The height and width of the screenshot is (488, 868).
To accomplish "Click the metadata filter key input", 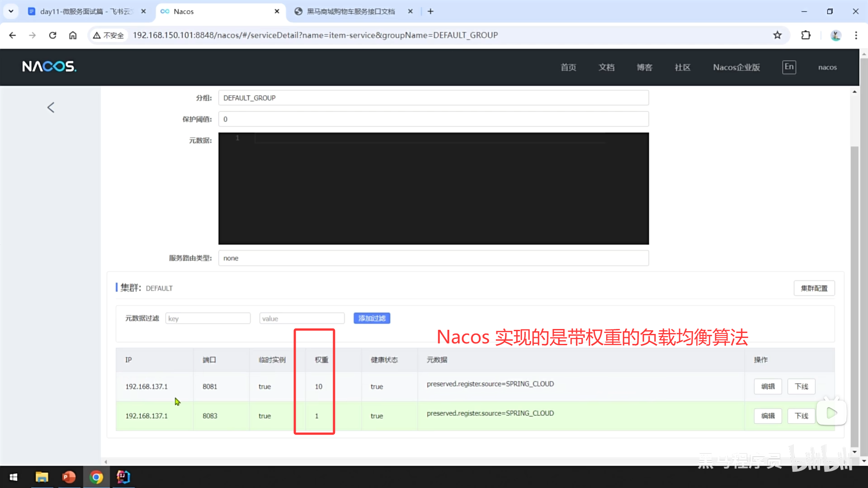I will [x=208, y=319].
